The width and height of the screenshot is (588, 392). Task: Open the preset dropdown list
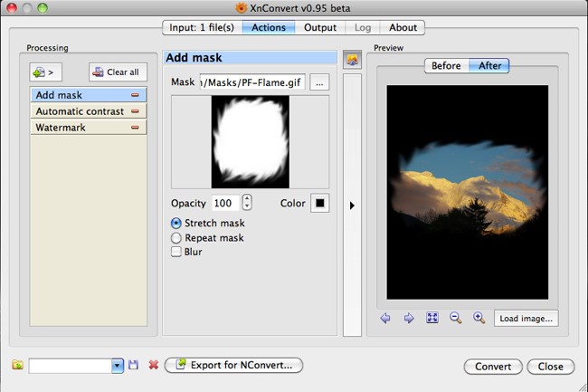point(117,366)
